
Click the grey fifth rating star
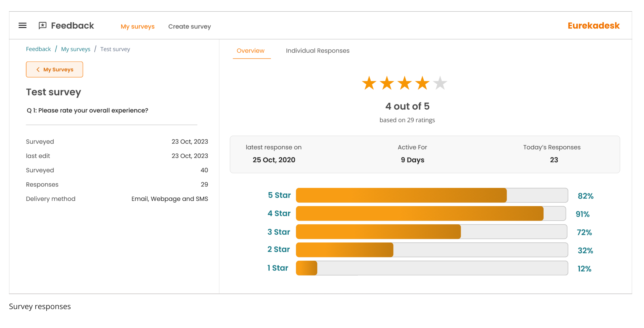coord(440,83)
